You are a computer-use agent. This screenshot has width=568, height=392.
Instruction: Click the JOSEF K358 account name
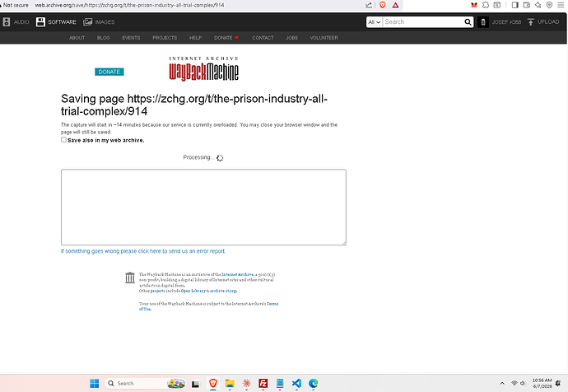[x=506, y=22]
